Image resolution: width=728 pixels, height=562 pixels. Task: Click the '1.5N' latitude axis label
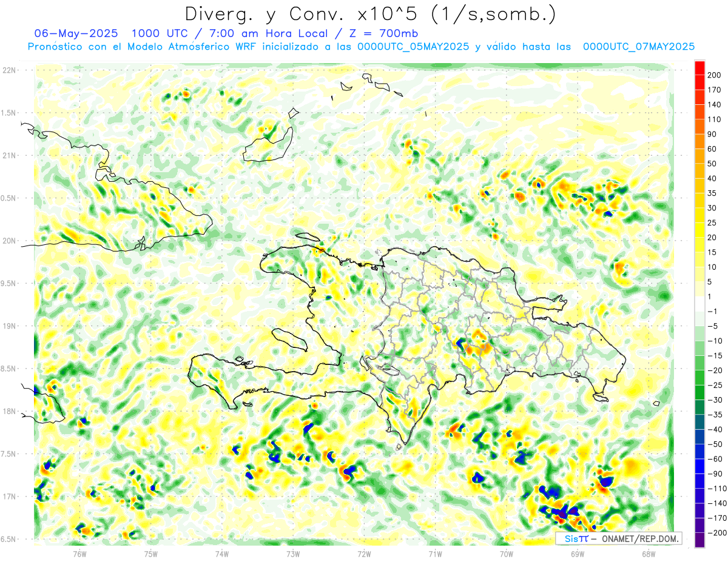8,113
